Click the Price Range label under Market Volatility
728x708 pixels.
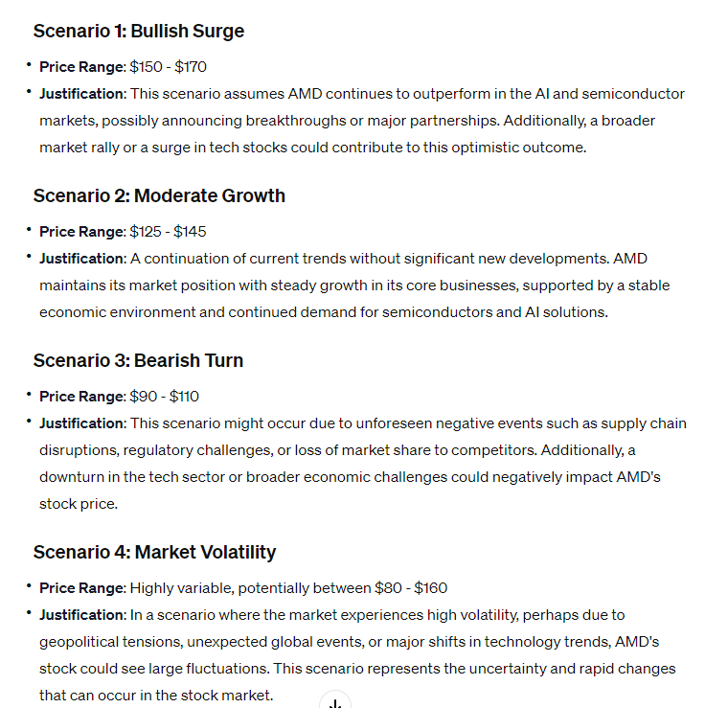coord(82,588)
